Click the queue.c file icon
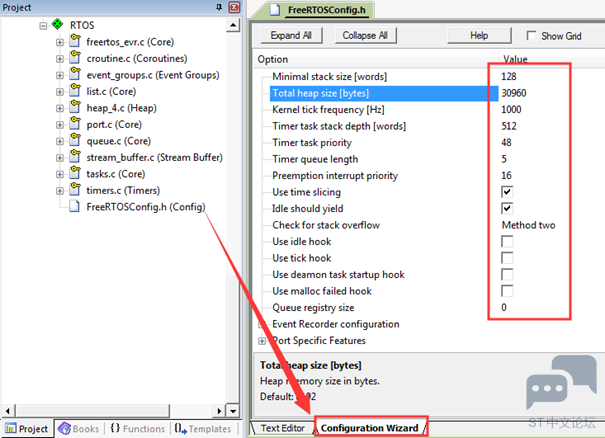This screenshot has height=438, width=605. click(75, 140)
